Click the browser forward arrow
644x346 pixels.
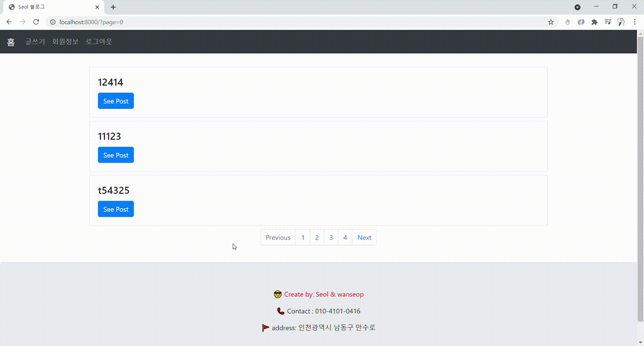(22, 22)
